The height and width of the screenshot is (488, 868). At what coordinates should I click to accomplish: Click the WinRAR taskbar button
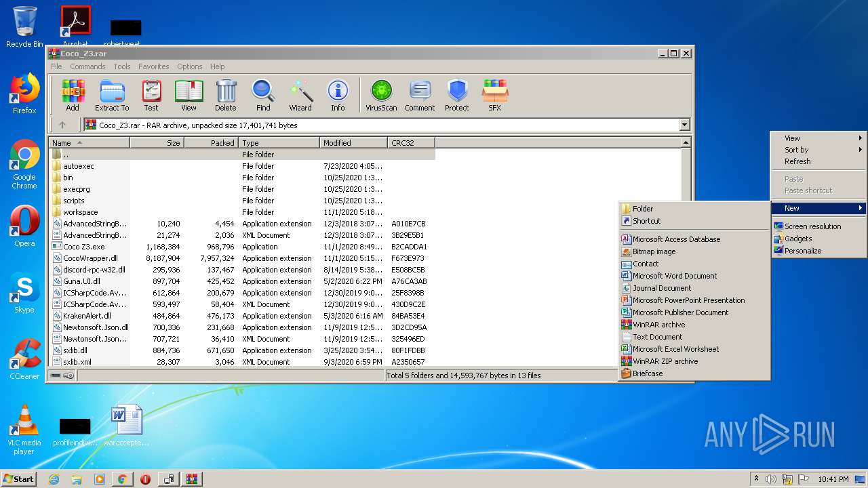pos(192,479)
